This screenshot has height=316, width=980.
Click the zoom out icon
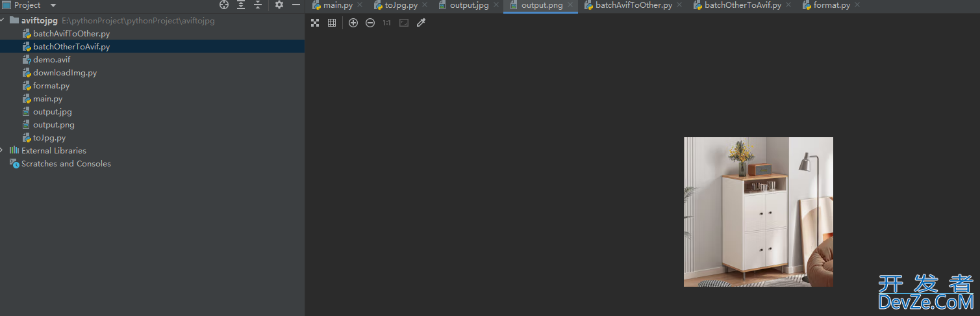(370, 23)
